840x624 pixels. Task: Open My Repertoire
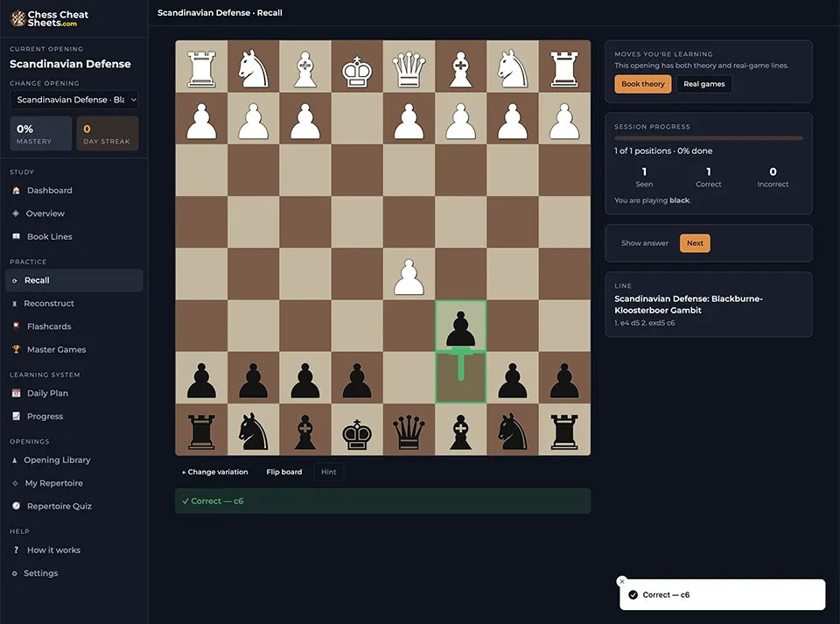[73, 483]
